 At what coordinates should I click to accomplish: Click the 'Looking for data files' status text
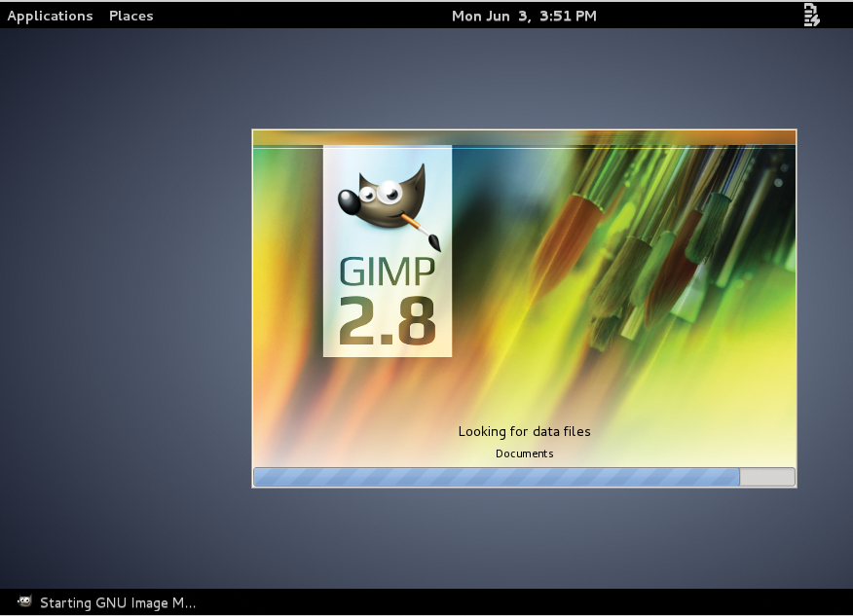[524, 431]
